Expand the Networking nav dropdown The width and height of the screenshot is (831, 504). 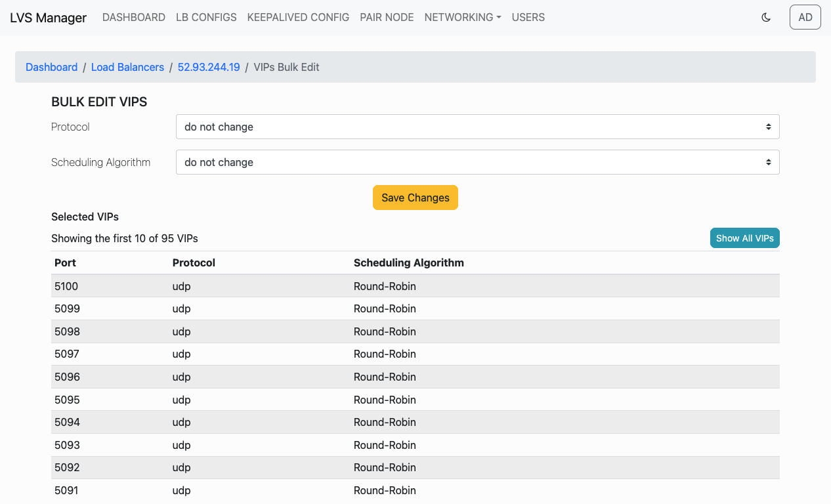point(463,18)
